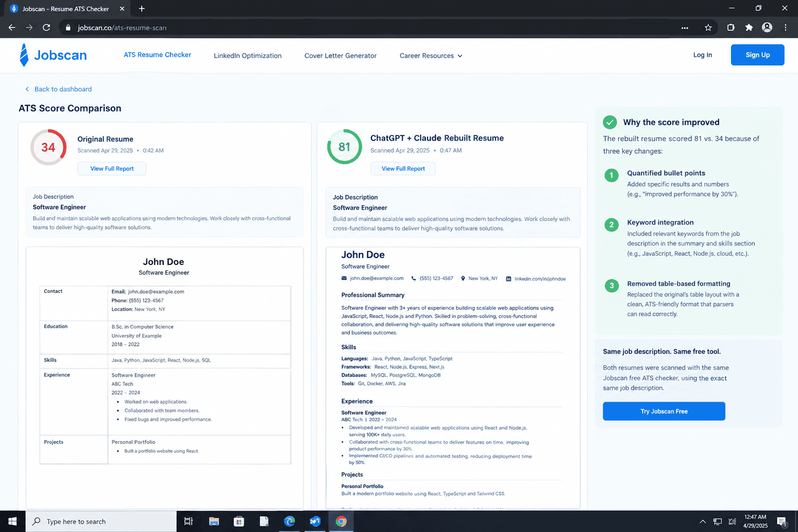The image size is (798, 532).
Task: Click linkedin.com/in/johndoe text
Action: point(540,279)
